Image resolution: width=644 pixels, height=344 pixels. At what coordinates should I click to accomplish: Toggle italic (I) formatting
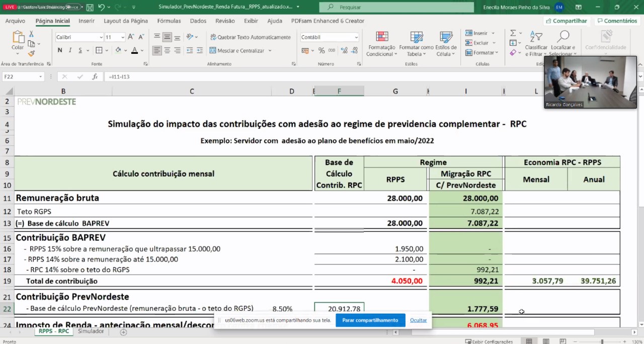point(70,50)
